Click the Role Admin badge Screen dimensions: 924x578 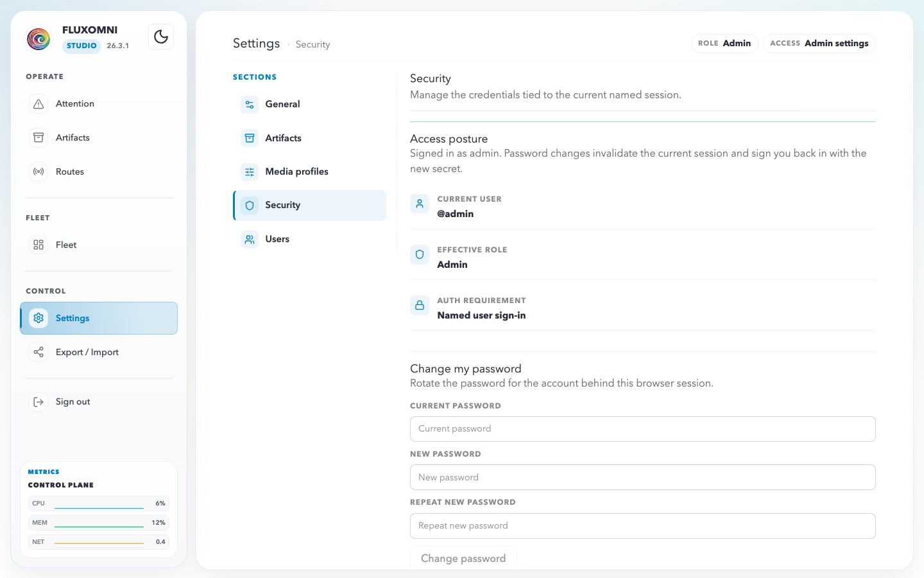click(724, 44)
